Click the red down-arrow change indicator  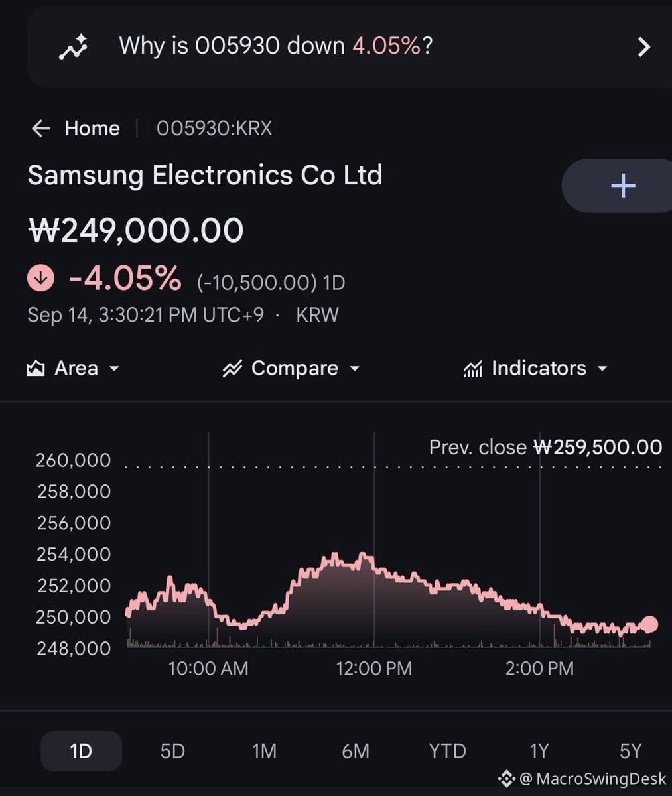(x=40, y=278)
